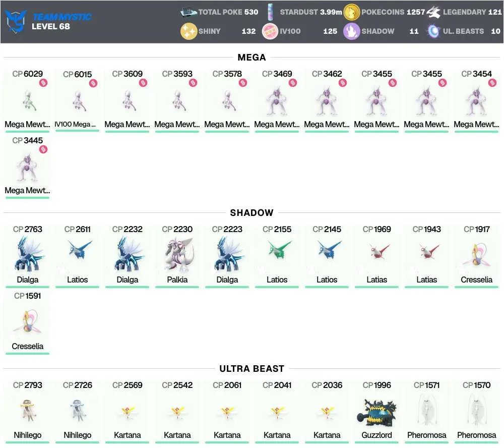The image size is (504, 448).
Task: Select the CP 6029 Mega Mewtwo sprite
Action: [28, 101]
